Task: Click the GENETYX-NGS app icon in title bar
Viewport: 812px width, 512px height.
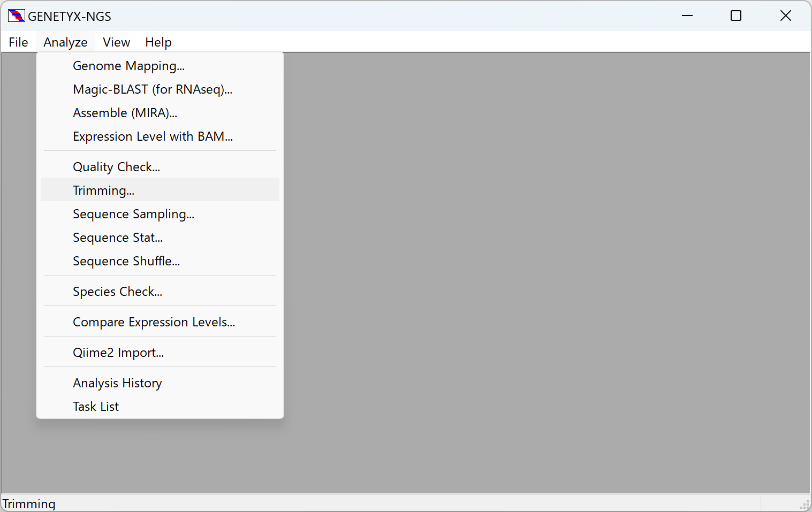Action: pos(17,16)
